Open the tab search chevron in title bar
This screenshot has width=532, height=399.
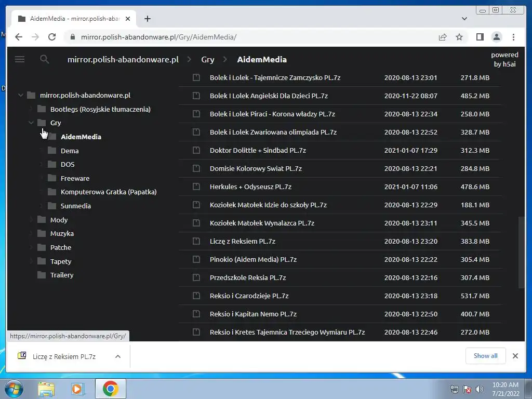coord(464,19)
